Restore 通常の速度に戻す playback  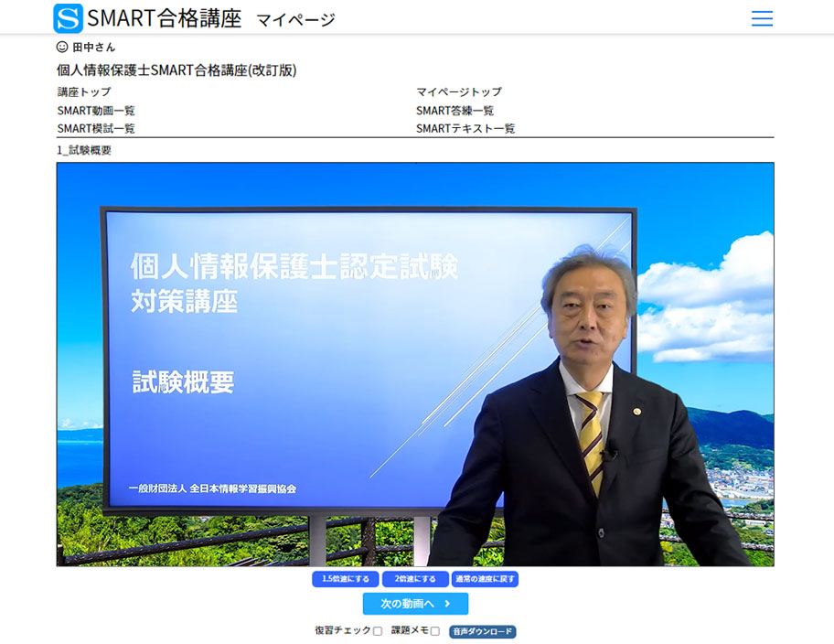tap(485, 579)
